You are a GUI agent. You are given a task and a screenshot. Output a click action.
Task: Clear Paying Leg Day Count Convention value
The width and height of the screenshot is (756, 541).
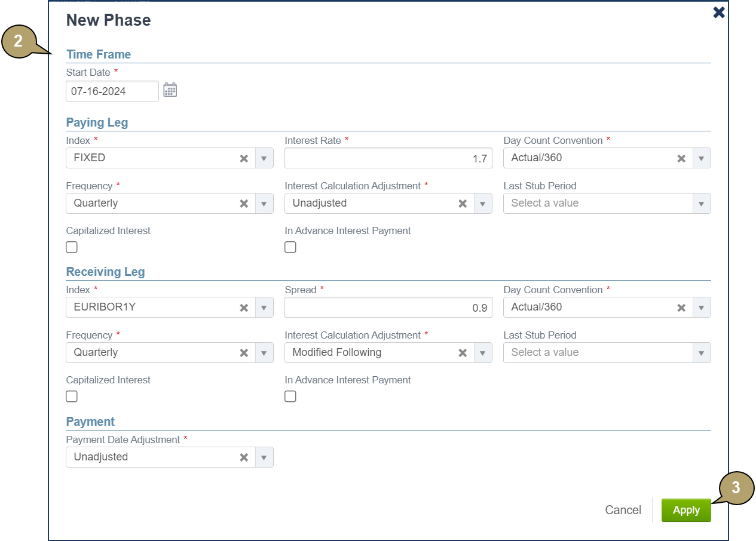pos(681,158)
